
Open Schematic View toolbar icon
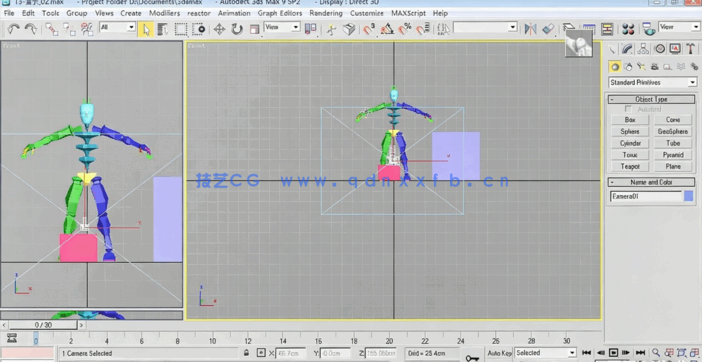(607, 29)
